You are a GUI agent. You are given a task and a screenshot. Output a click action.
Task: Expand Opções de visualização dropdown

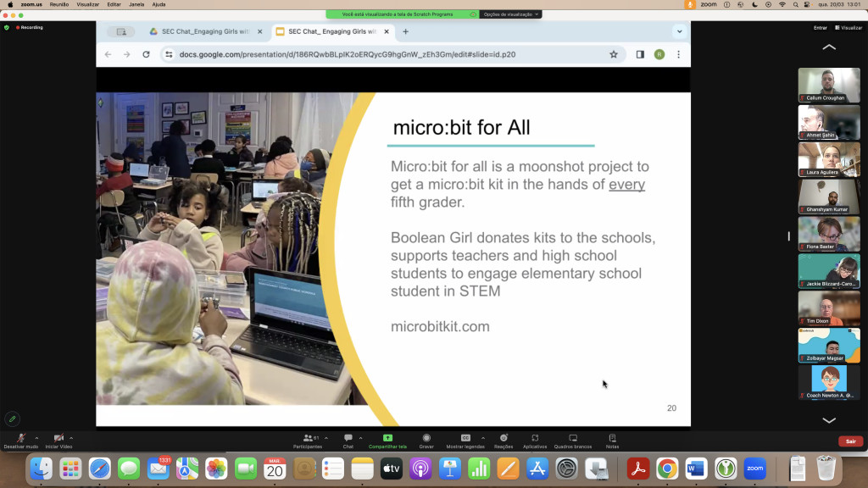(510, 14)
